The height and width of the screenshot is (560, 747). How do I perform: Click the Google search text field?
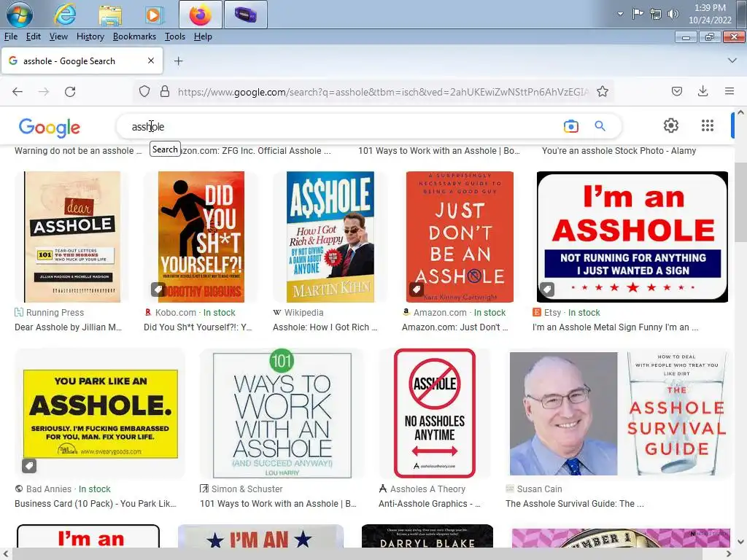pyautogui.click(x=343, y=126)
